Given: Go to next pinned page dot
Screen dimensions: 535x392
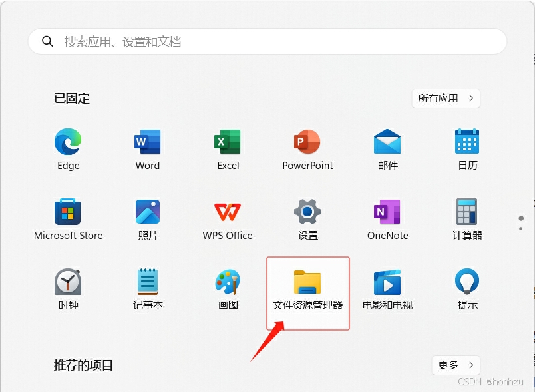Looking at the screenshot, I should click(x=520, y=228).
